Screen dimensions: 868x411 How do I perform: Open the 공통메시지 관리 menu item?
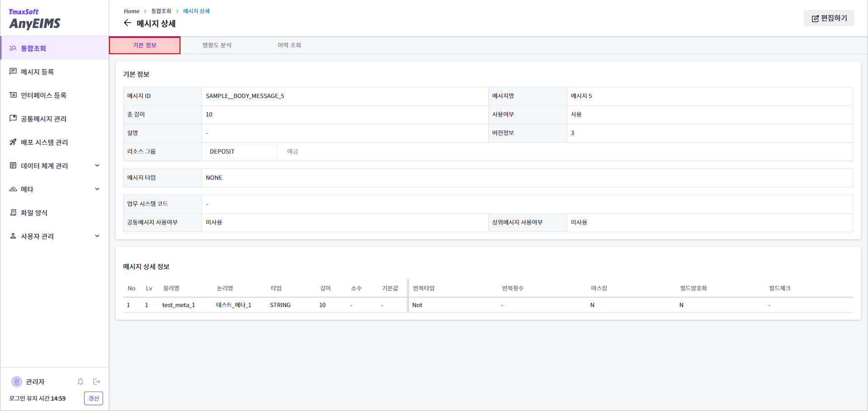[55, 118]
